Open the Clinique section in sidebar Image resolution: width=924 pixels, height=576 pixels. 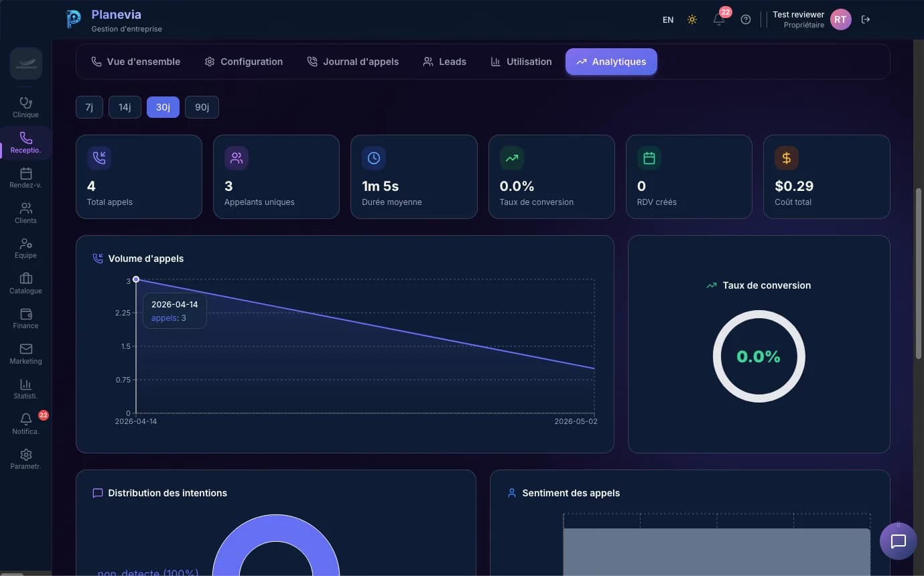(x=25, y=108)
